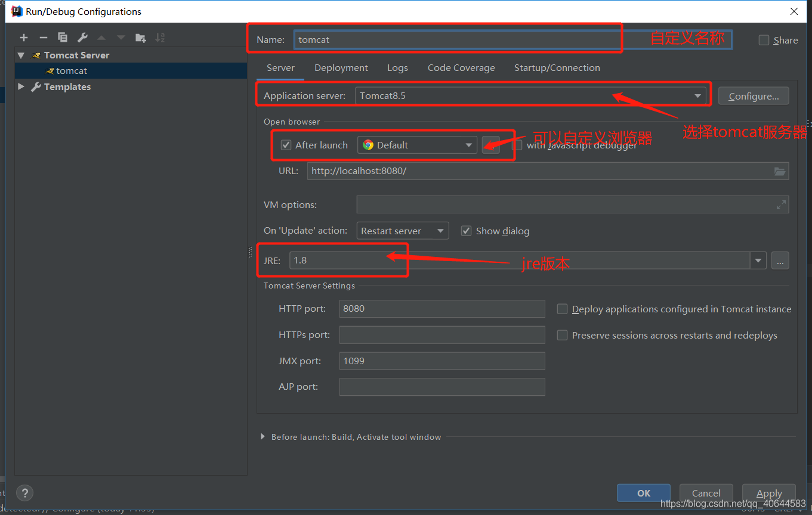Click the HTTP port field
The image size is (812, 515).
pos(442,309)
